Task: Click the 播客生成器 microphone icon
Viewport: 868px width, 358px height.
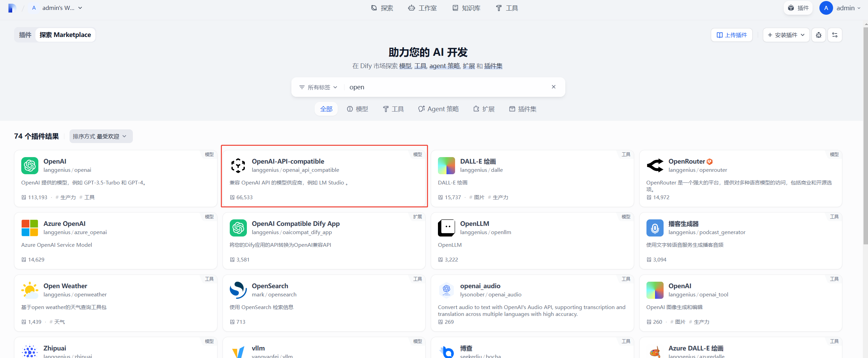Action: coord(655,228)
